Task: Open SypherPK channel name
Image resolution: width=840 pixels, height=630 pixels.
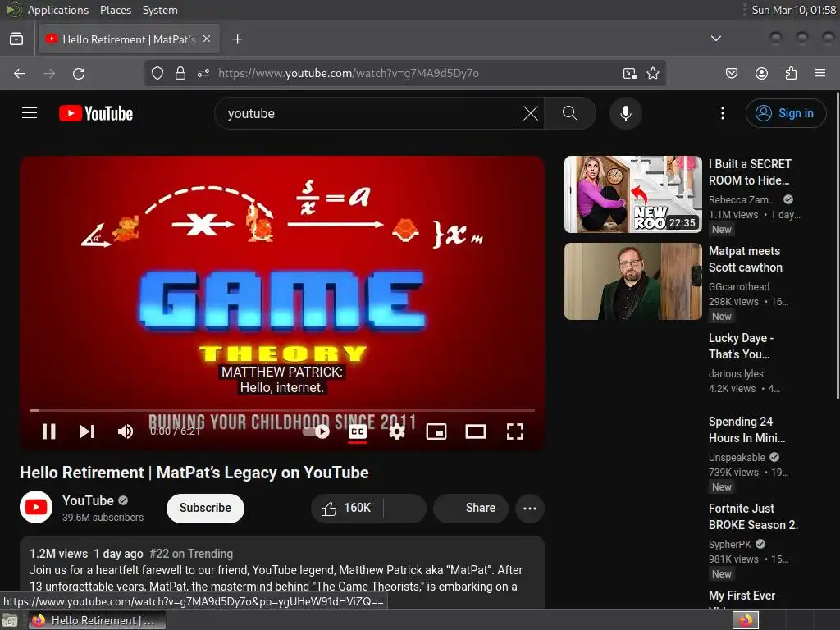Action: click(729, 545)
